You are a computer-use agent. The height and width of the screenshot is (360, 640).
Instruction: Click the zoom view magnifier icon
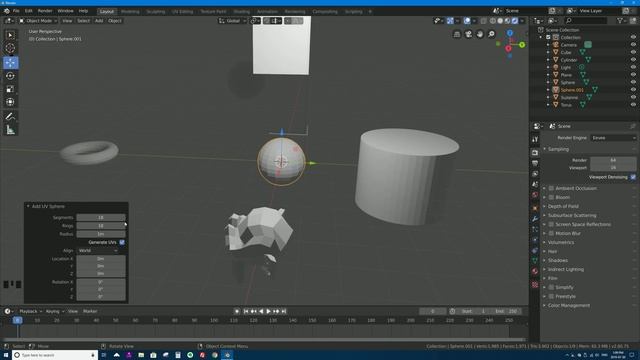tap(491, 34)
